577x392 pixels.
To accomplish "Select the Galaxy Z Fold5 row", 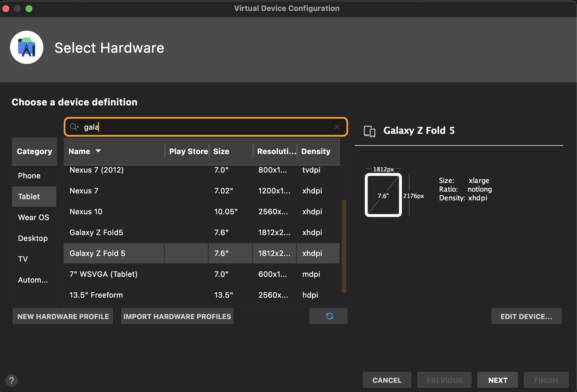I will coord(202,232).
